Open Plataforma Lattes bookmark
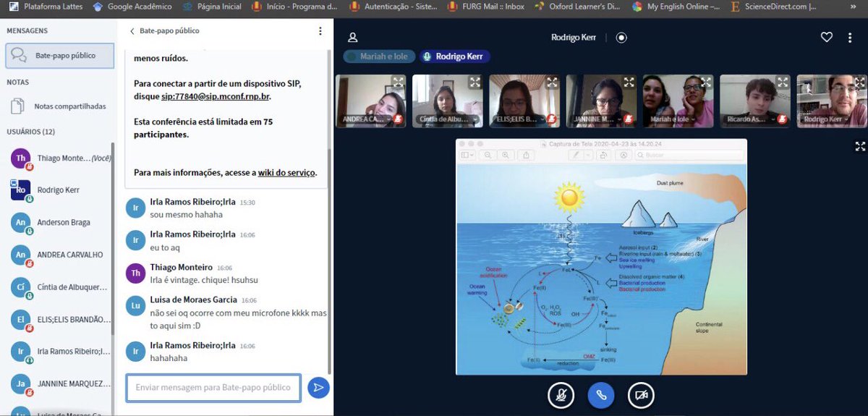Screen dimensions: 868x416 [45, 7]
